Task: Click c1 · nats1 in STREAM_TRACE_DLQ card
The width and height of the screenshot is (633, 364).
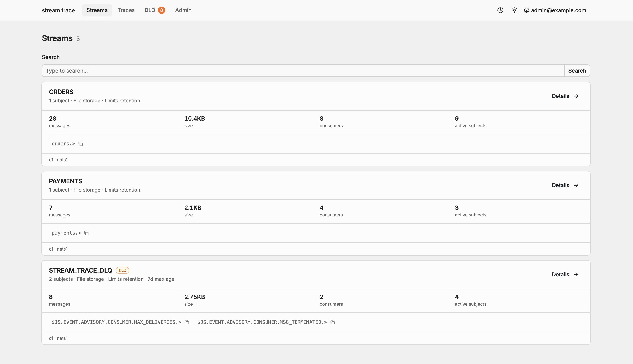Action: (58, 338)
